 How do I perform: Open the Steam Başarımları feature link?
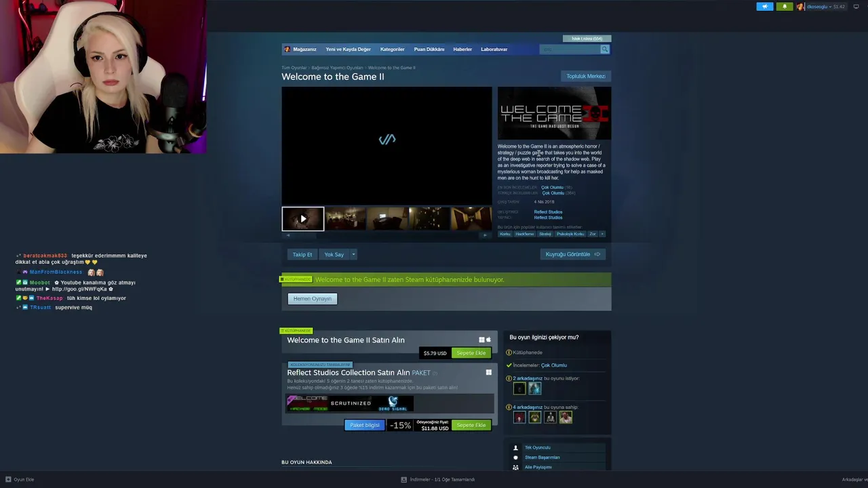tap(542, 457)
